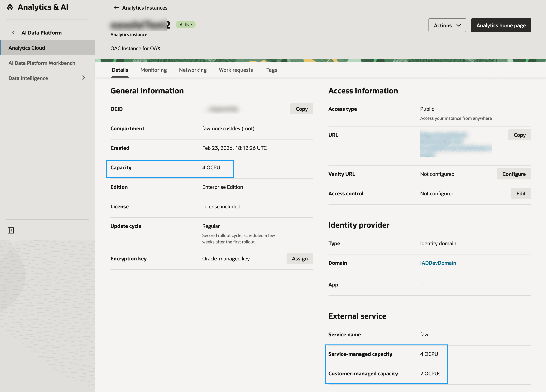Copy the instance URL

click(x=520, y=135)
